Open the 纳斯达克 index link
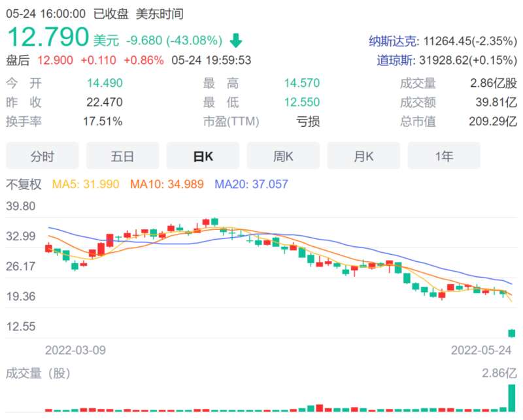The height and width of the screenshot is (420, 523). pos(393,41)
